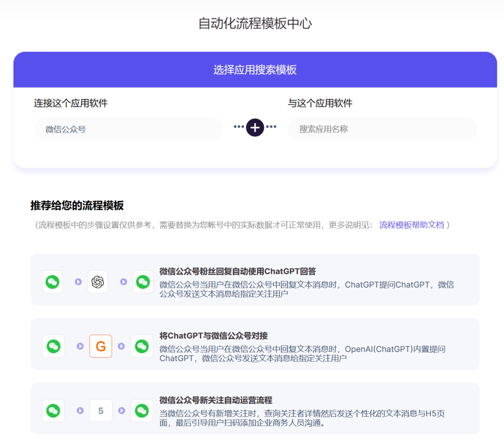Click the OpenAI ChatGPT logo icon

98,282
